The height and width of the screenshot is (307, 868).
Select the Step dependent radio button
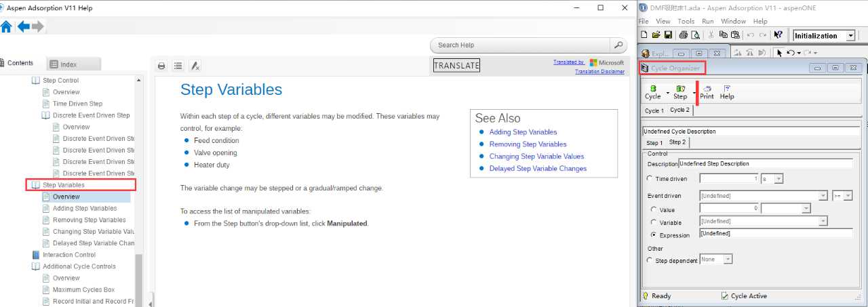click(650, 260)
